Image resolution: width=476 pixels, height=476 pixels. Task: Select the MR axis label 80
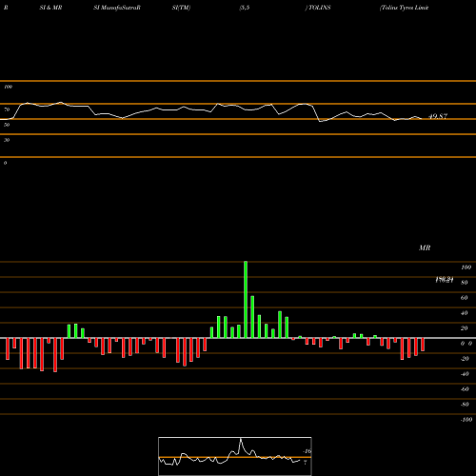coord(465,283)
